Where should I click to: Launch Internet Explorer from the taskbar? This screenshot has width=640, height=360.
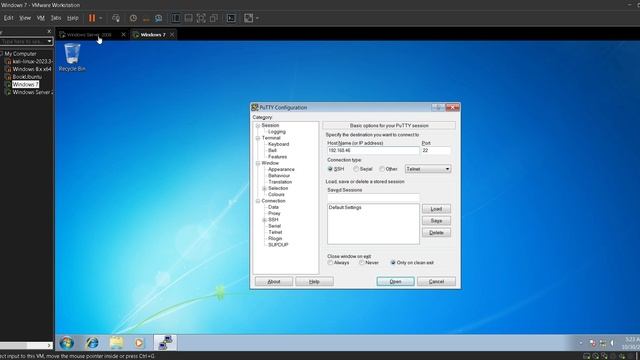[x=92, y=343]
